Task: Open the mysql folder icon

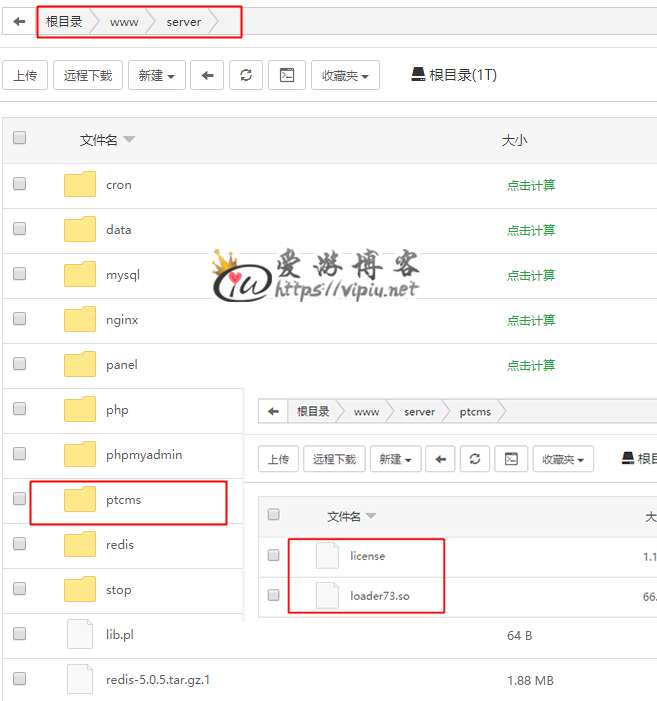Action: click(80, 274)
